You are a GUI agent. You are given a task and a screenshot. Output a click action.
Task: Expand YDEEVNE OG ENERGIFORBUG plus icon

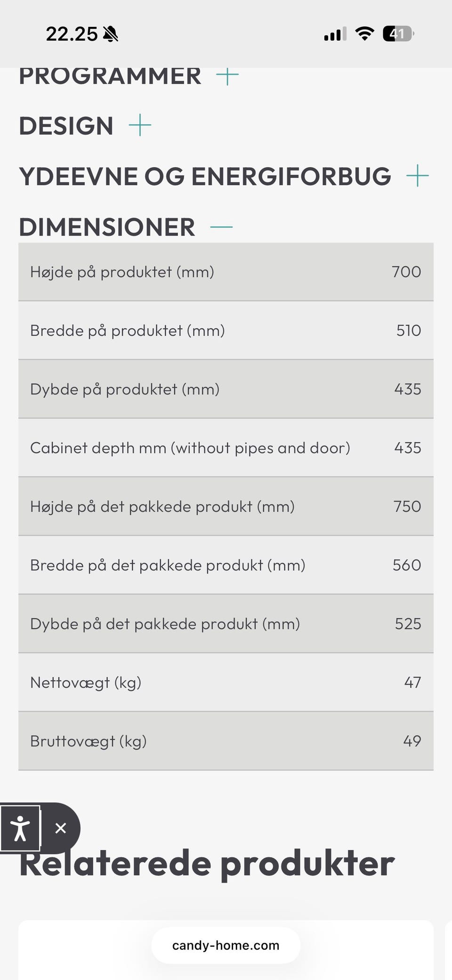[417, 176]
